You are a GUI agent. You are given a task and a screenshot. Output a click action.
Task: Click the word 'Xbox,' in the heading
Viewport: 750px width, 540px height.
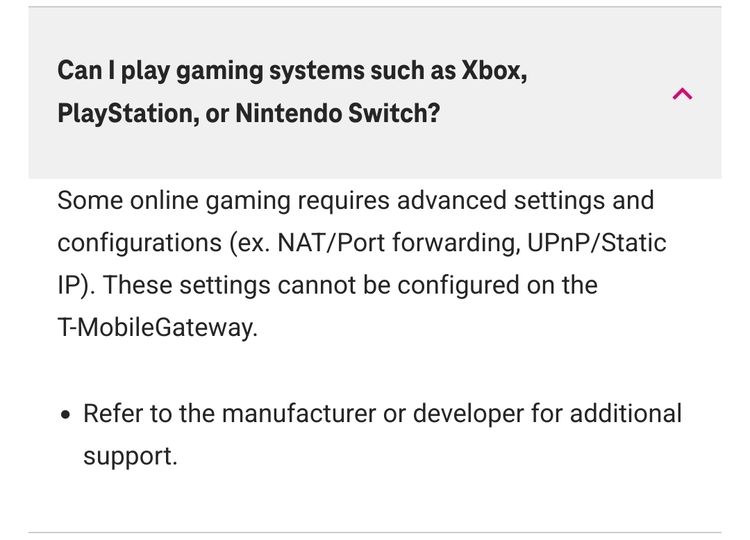coord(494,70)
